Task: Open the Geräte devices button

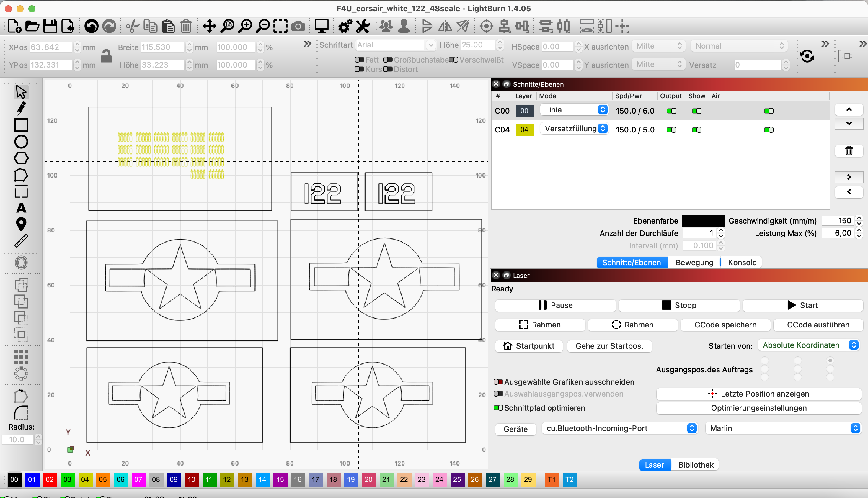Action: [x=515, y=429]
